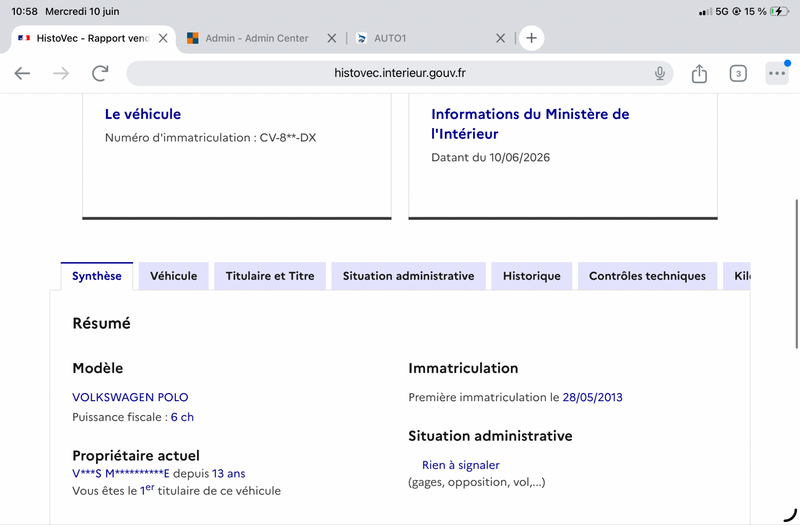Open the Situation administrative tab
800x525 pixels.
408,276
